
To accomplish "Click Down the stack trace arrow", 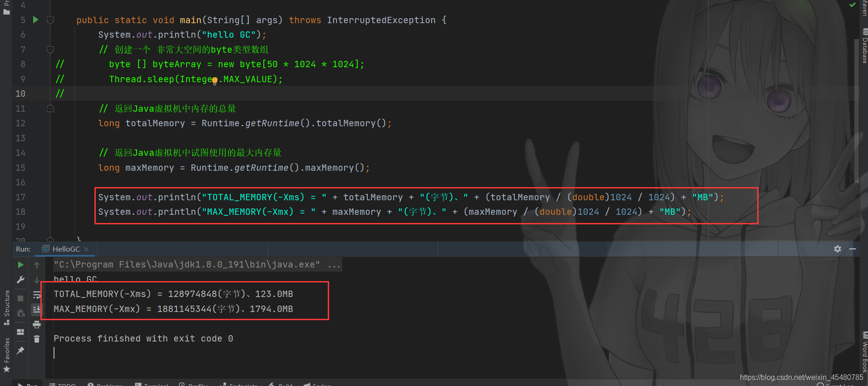I will coord(37,280).
